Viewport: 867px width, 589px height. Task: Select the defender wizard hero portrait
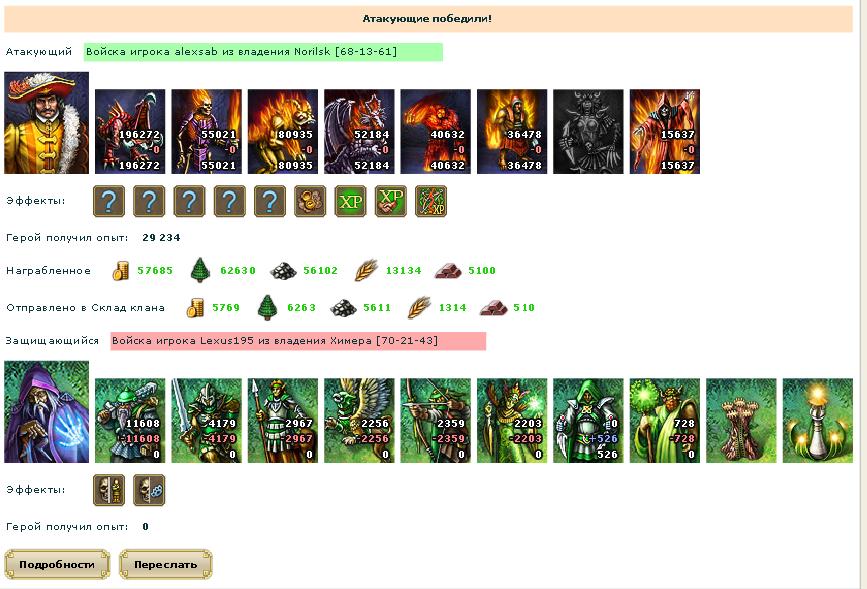tap(46, 411)
